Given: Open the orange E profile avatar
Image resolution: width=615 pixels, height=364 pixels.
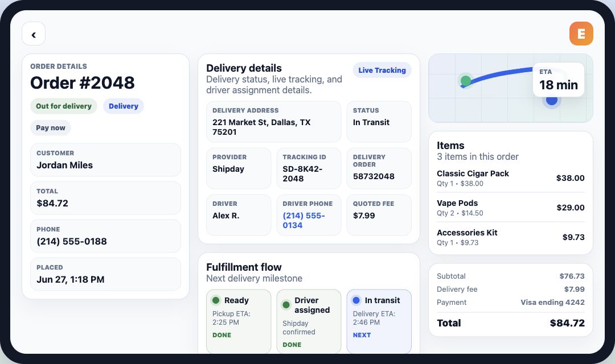Looking at the screenshot, I should (581, 34).
